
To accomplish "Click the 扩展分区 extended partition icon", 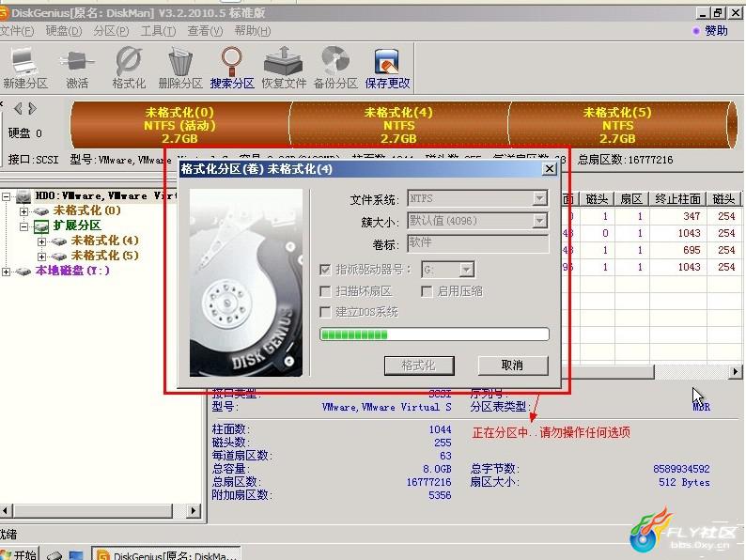I will tap(41, 226).
